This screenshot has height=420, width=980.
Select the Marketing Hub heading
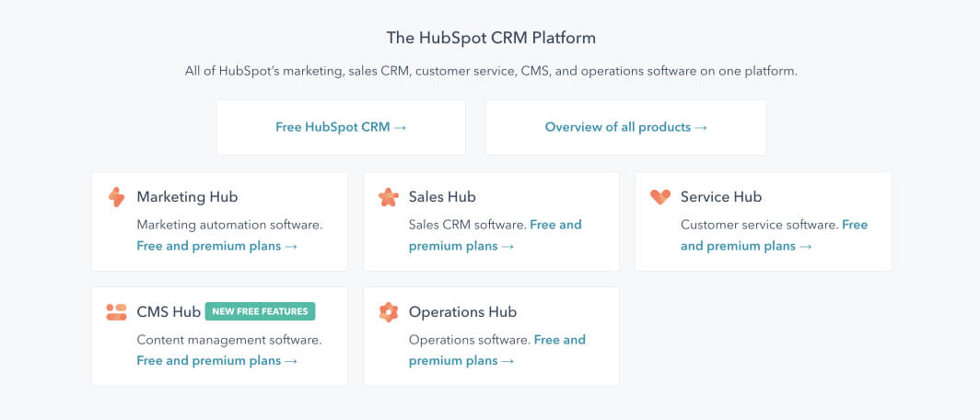point(187,197)
